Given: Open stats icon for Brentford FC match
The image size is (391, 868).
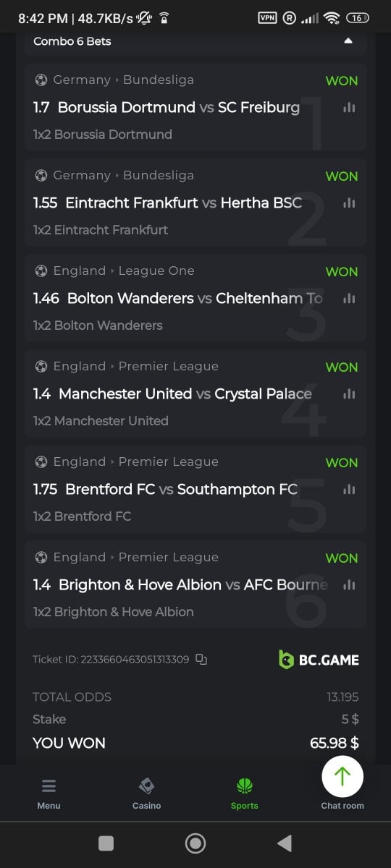Looking at the screenshot, I should point(349,489).
